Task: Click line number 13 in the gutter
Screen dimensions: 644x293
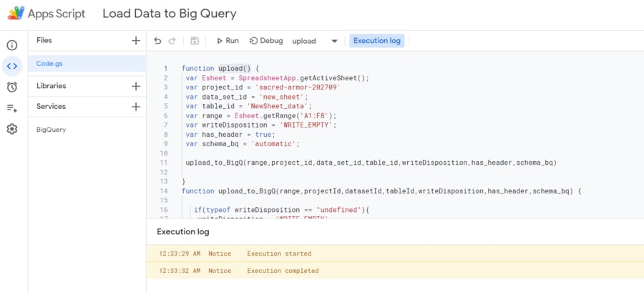Action: pos(163,181)
